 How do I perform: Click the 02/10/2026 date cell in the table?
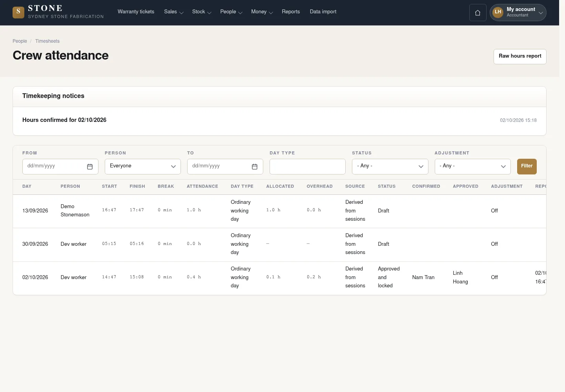tap(35, 278)
